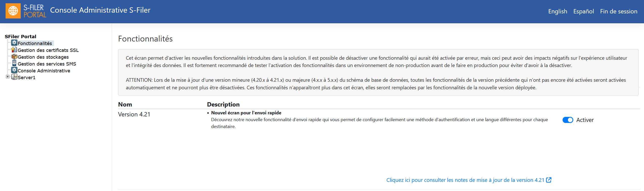The height and width of the screenshot is (191, 644).
Task: Click the storage box icon in tree
Action: (x=14, y=56)
